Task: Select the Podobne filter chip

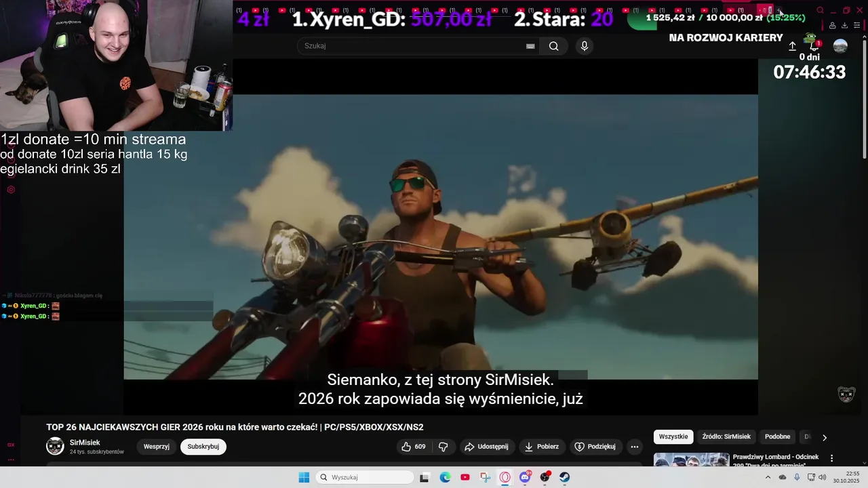Action: (778, 436)
